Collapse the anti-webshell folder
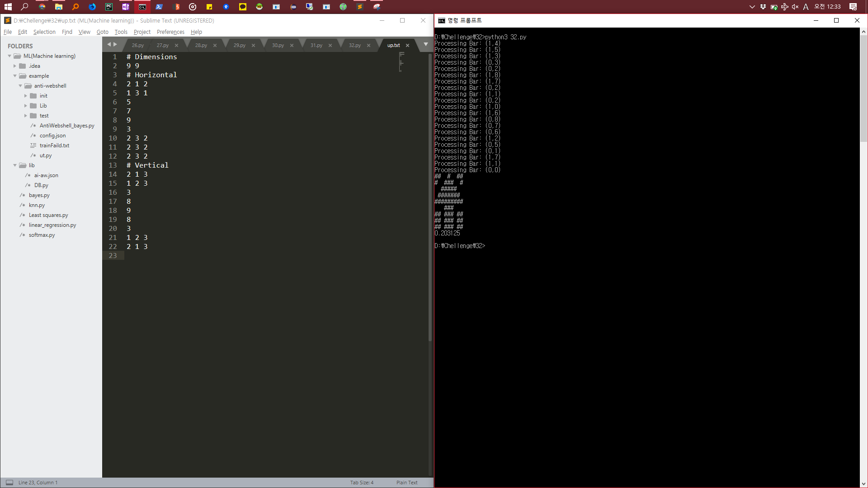This screenshot has width=868, height=488. [x=20, y=86]
